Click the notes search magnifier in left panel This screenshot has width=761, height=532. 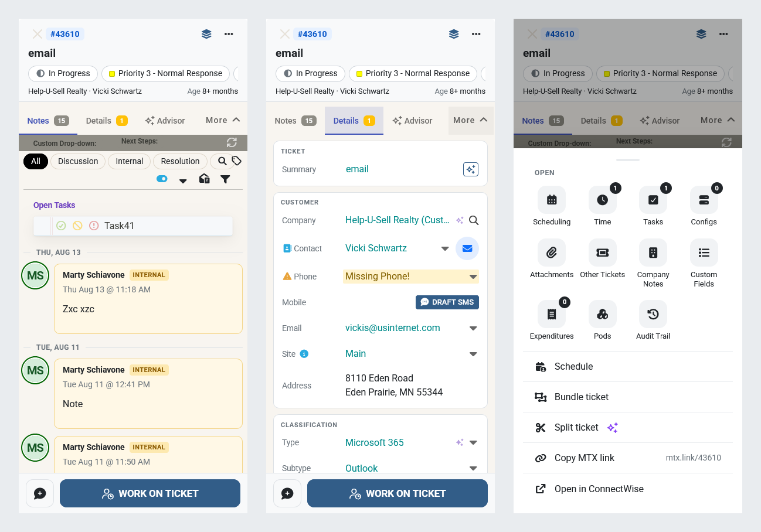tap(222, 161)
